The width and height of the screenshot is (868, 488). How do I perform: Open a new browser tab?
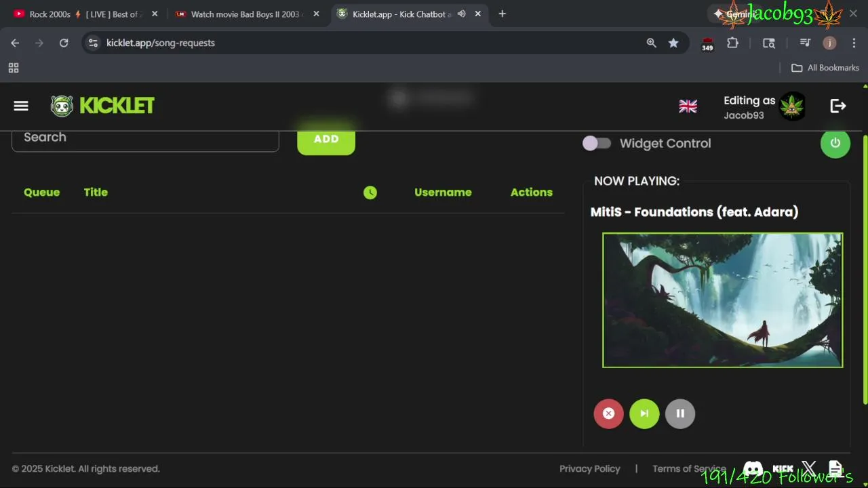point(502,14)
